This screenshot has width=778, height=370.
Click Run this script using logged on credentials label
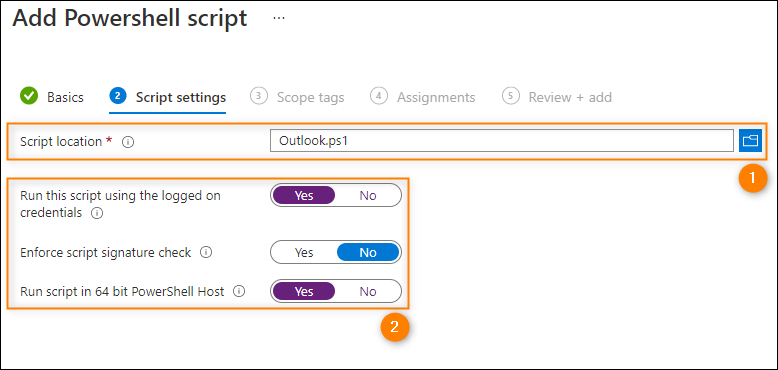coord(120,204)
